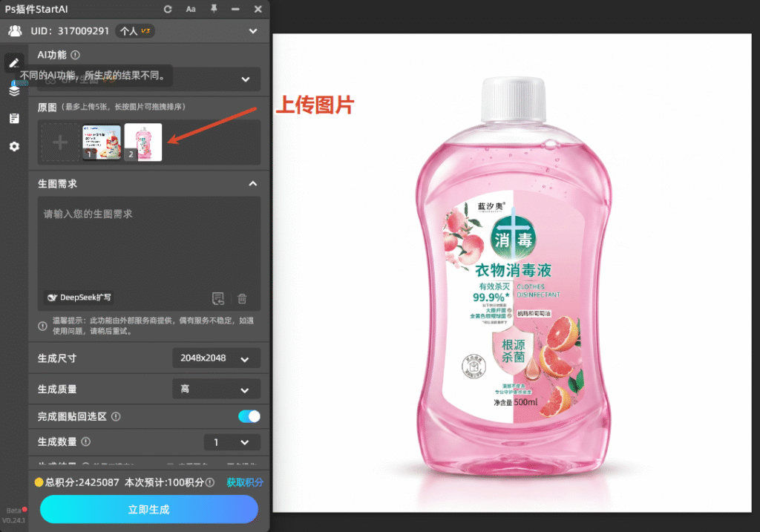Minimize the StartAI plugin panel
Image resolution: width=760 pixels, height=532 pixels.
click(235, 9)
